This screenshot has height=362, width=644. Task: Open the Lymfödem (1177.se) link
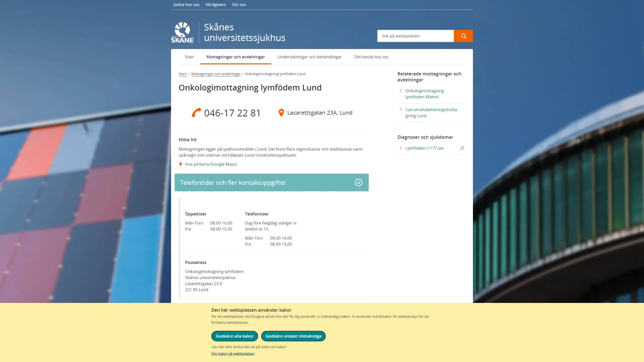[425, 148]
